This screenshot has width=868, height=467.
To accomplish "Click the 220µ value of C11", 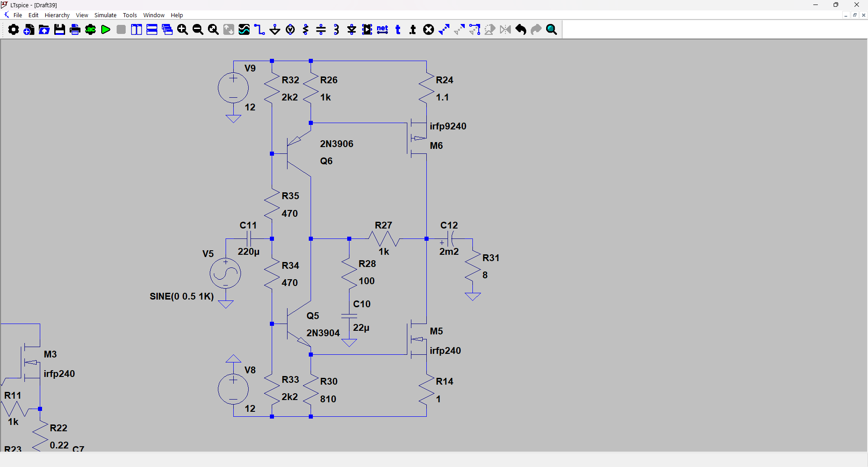I will pyautogui.click(x=249, y=252).
